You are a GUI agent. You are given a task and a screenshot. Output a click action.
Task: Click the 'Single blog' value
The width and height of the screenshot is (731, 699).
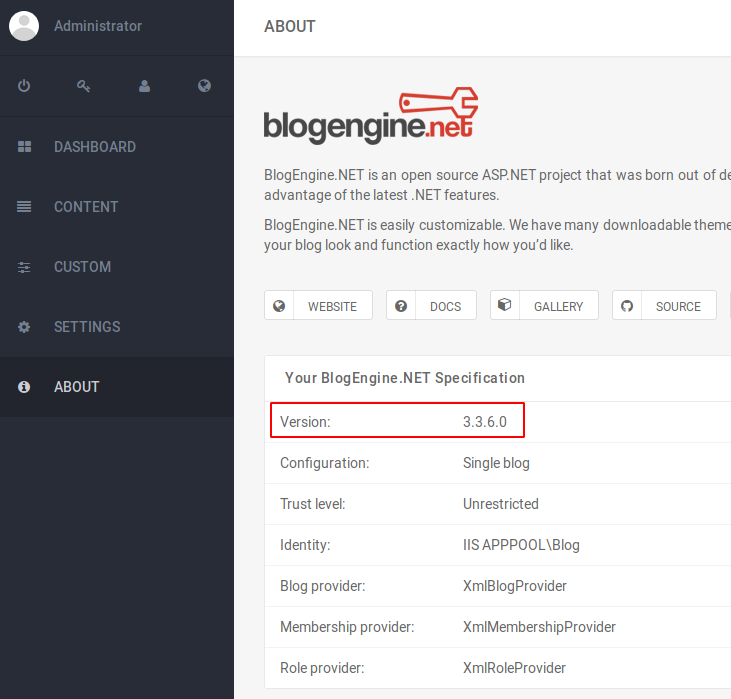tap(496, 463)
